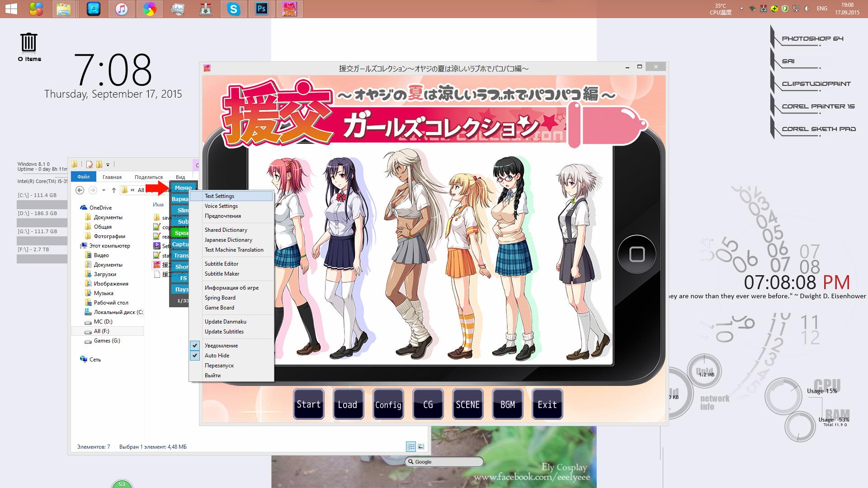Click the colorful pinwheel taskbar icon
Screen dimensions: 868x488
coord(149,9)
